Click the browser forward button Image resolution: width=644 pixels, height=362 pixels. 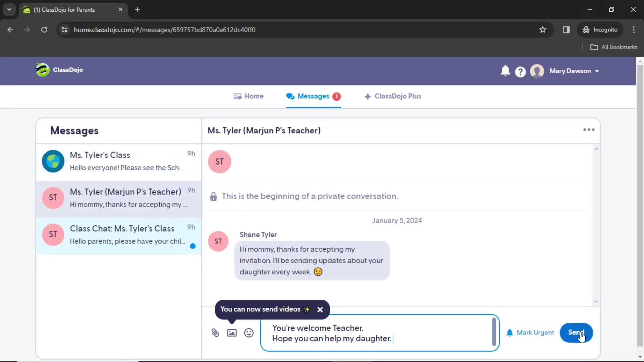coord(27,30)
